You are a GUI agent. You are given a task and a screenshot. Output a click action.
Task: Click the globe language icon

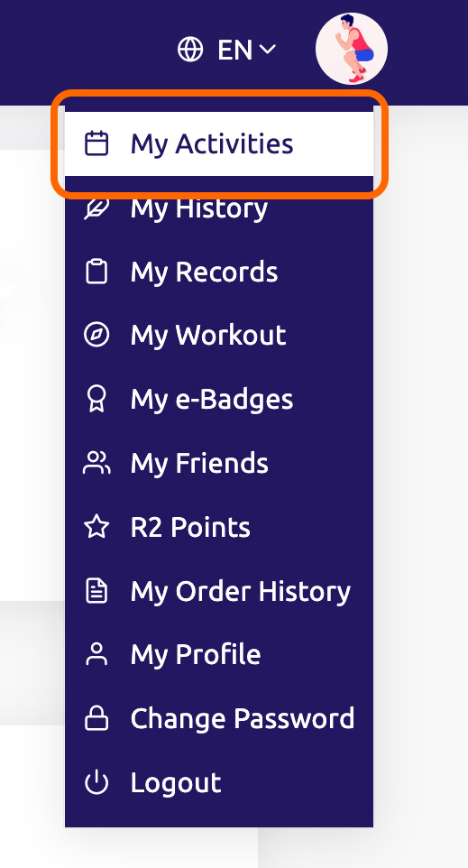(189, 50)
